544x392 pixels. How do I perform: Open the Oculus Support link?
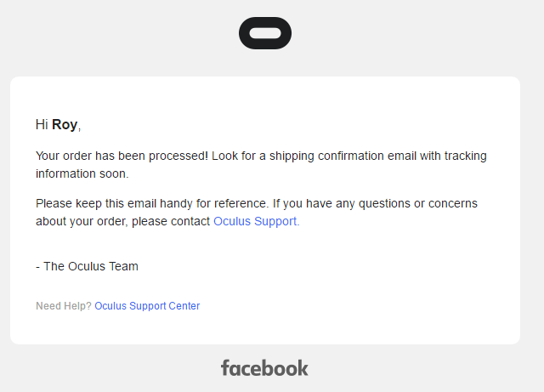256,221
